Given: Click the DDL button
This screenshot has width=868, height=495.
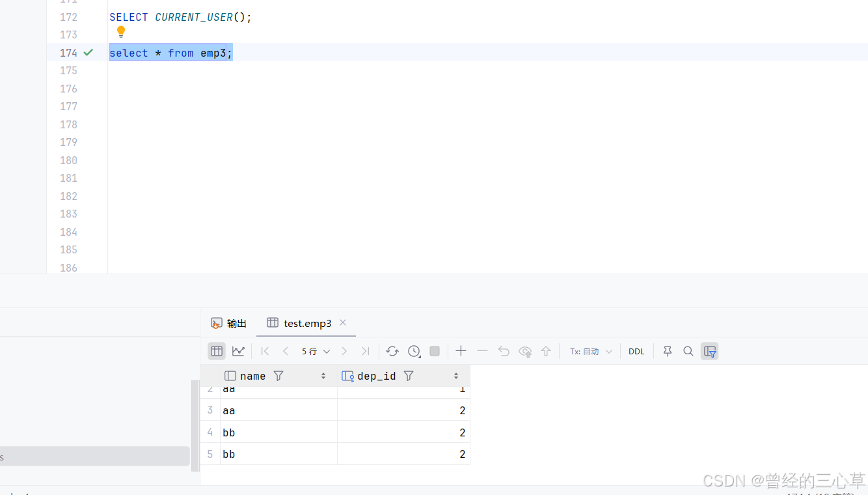Looking at the screenshot, I should [636, 351].
